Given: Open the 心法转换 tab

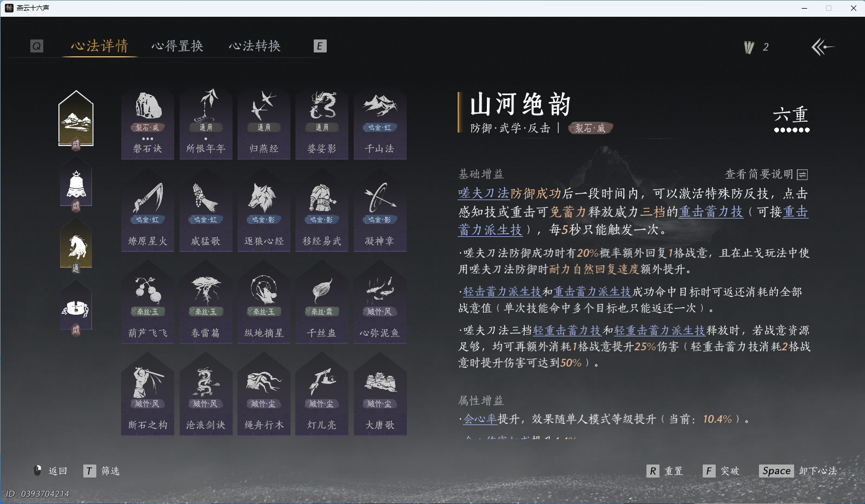Looking at the screenshot, I should point(255,46).
